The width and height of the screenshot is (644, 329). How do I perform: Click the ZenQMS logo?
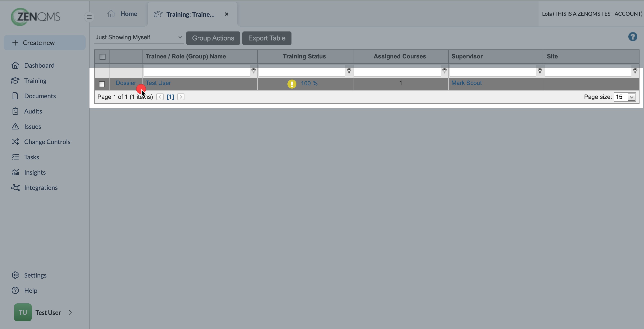click(35, 17)
